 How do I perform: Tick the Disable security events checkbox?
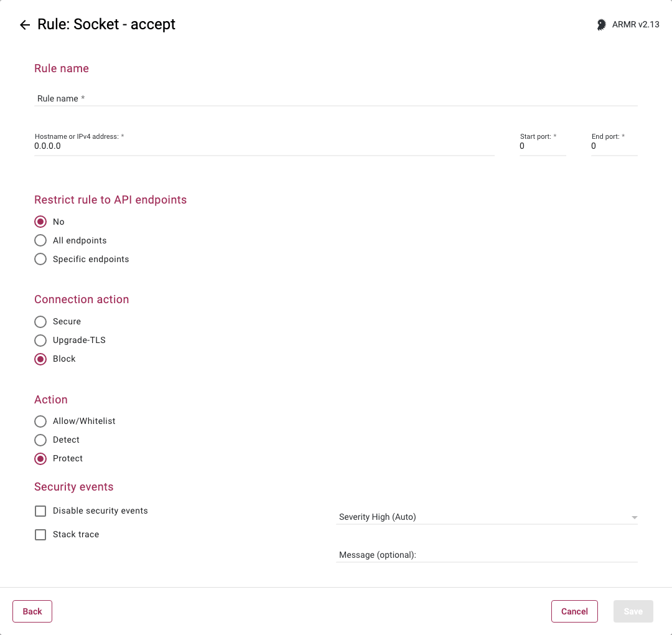[x=40, y=510]
